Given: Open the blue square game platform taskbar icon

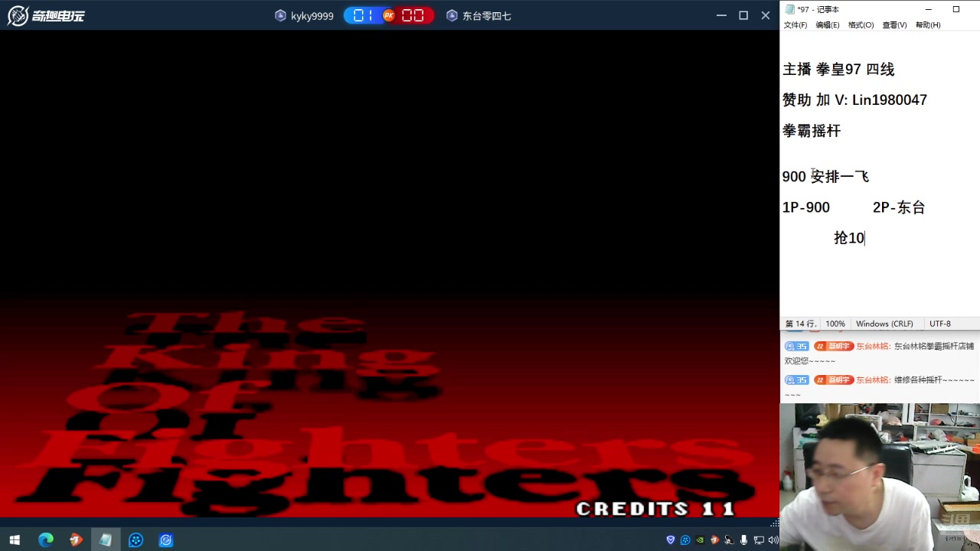Looking at the screenshot, I should pyautogui.click(x=166, y=540).
